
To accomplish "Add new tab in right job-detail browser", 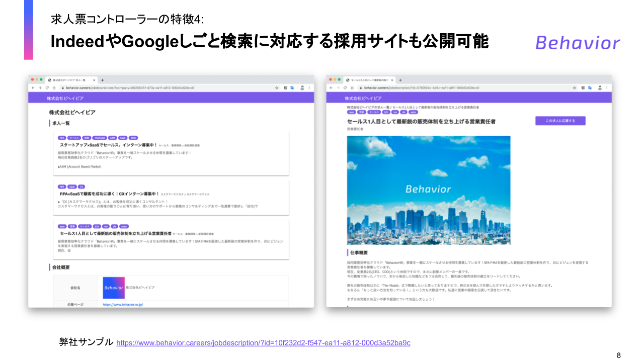I will 400,80.
